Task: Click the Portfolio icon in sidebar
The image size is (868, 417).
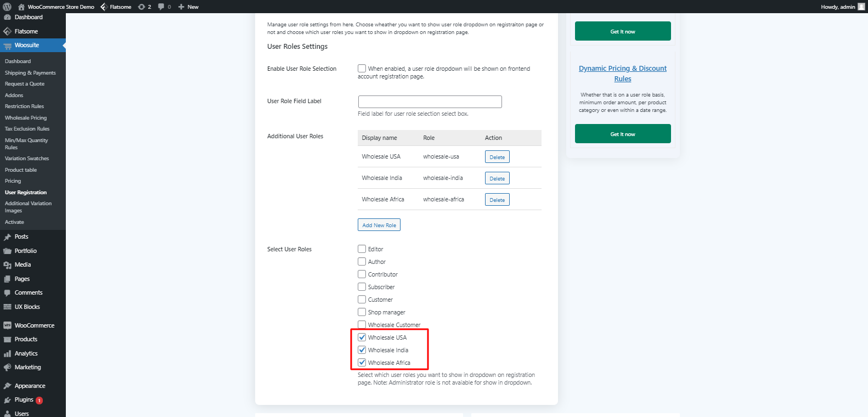Action: tap(8, 251)
